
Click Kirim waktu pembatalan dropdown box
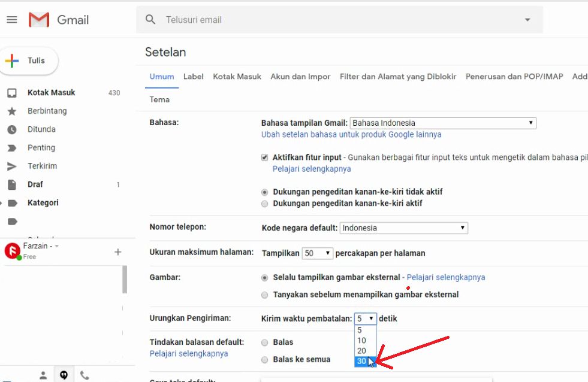[x=365, y=319]
